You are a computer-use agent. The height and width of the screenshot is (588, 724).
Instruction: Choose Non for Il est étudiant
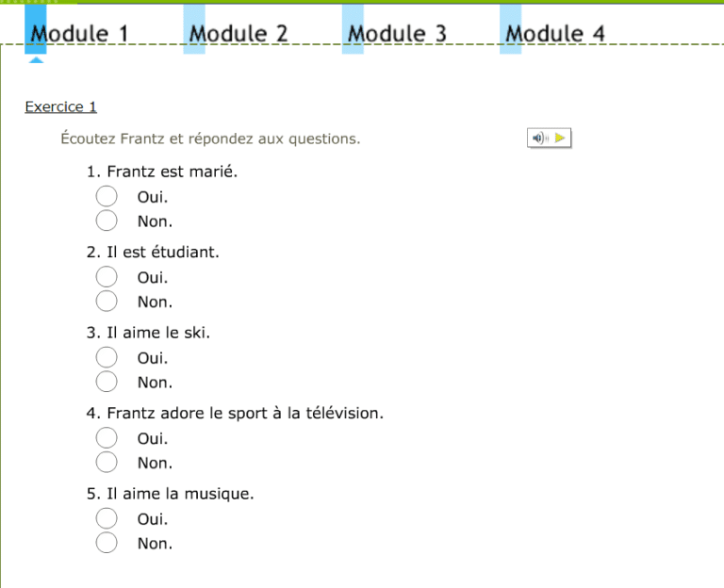(x=107, y=301)
